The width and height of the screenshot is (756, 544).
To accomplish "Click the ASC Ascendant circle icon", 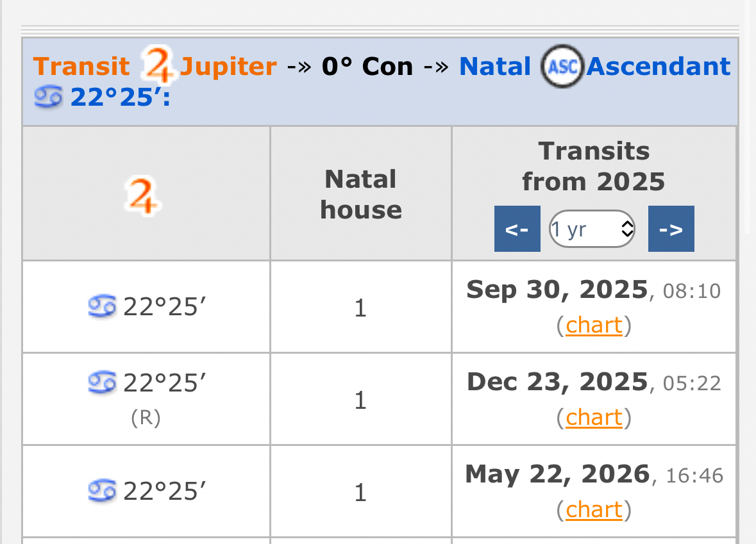I will pyautogui.click(x=562, y=67).
